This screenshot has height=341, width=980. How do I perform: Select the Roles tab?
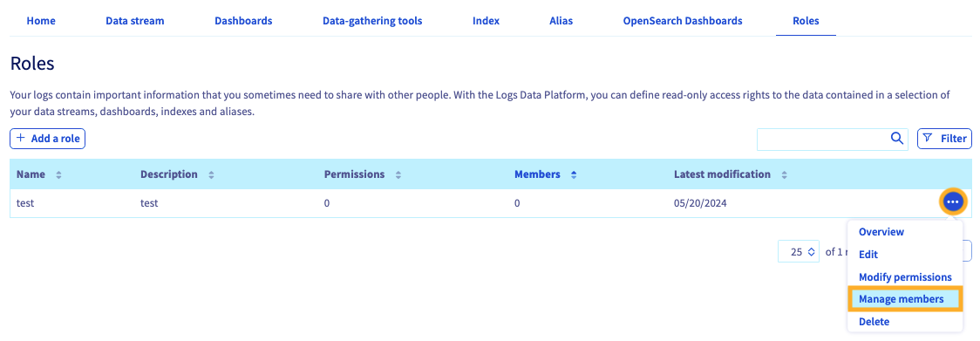click(x=806, y=21)
